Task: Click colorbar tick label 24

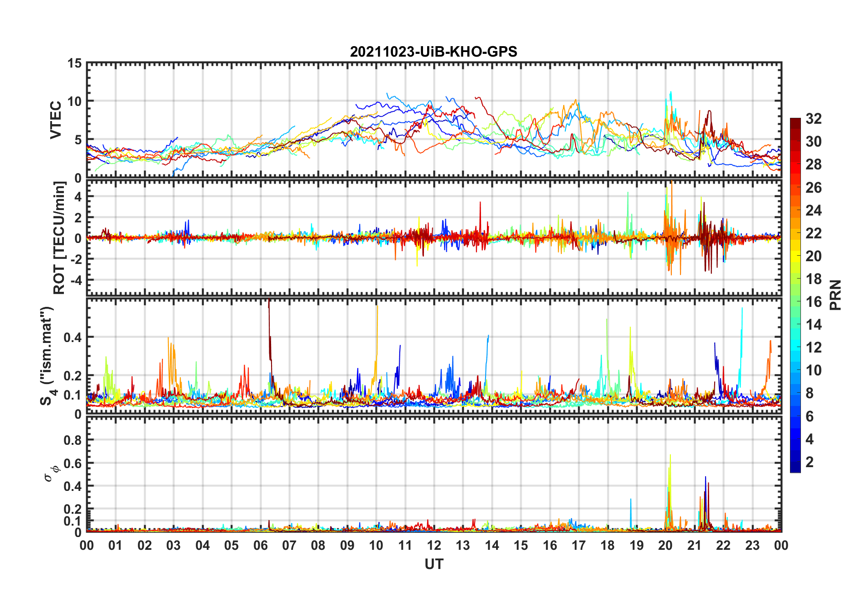Action: click(813, 210)
